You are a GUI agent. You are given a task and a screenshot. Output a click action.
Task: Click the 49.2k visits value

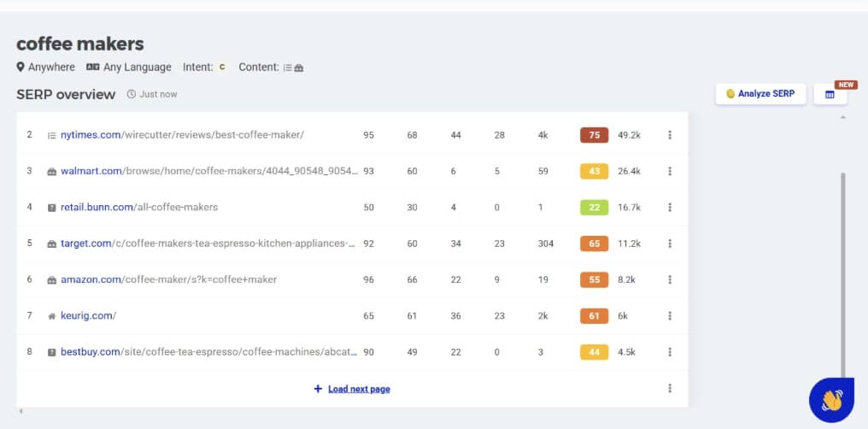point(629,135)
